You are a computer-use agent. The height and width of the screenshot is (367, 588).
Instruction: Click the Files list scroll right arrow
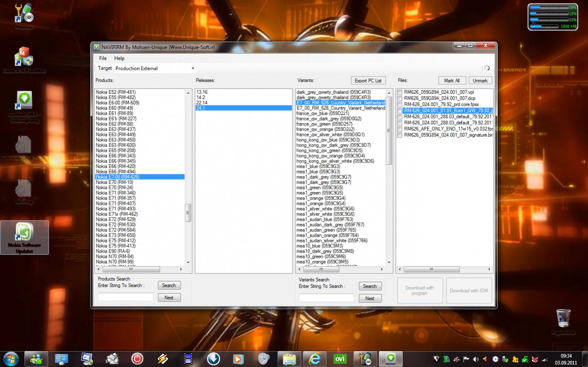click(489, 269)
